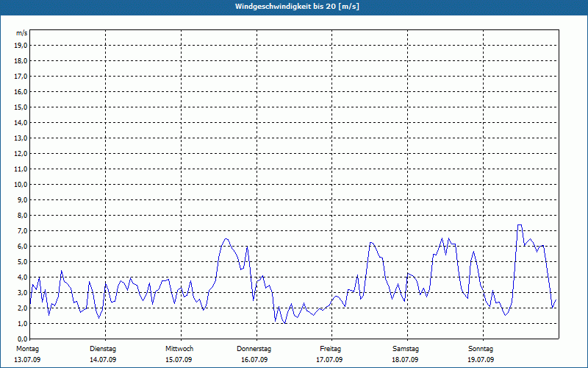Screen dimensions: 588x368
Task: Select the 2,0 y-axis label
Action: point(22,308)
